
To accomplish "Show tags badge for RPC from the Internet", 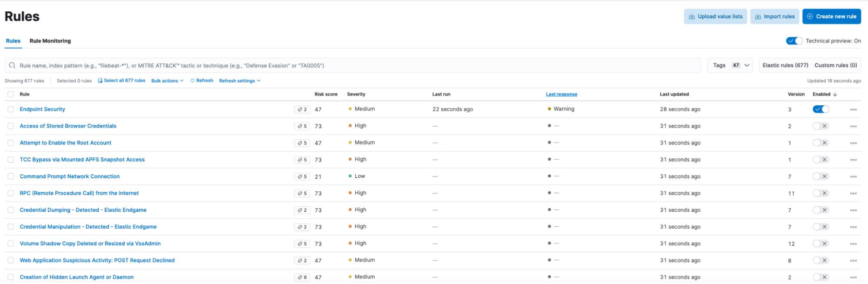I will (302, 194).
